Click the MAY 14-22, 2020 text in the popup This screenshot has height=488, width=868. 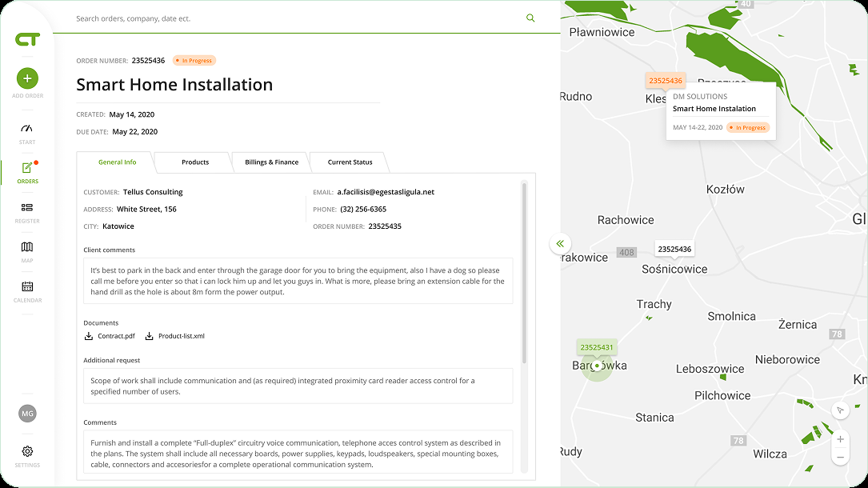(x=698, y=127)
